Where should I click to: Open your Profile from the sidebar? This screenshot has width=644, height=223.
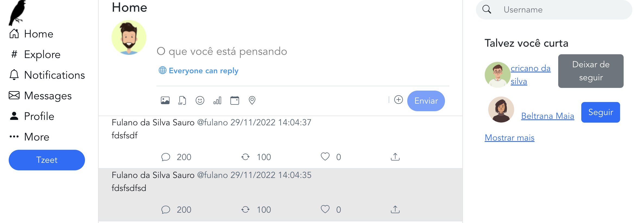click(39, 116)
